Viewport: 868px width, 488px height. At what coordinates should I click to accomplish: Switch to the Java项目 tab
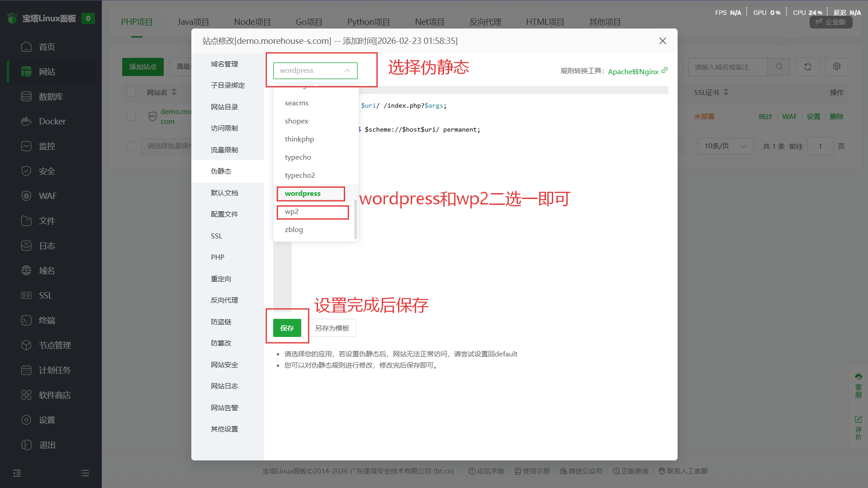pos(193,22)
